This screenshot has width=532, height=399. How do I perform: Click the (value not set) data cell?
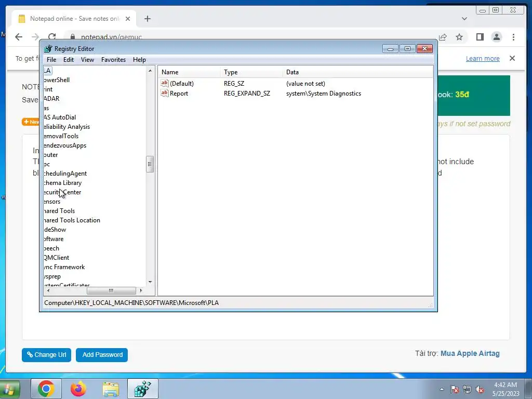click(x=305, y=84)
